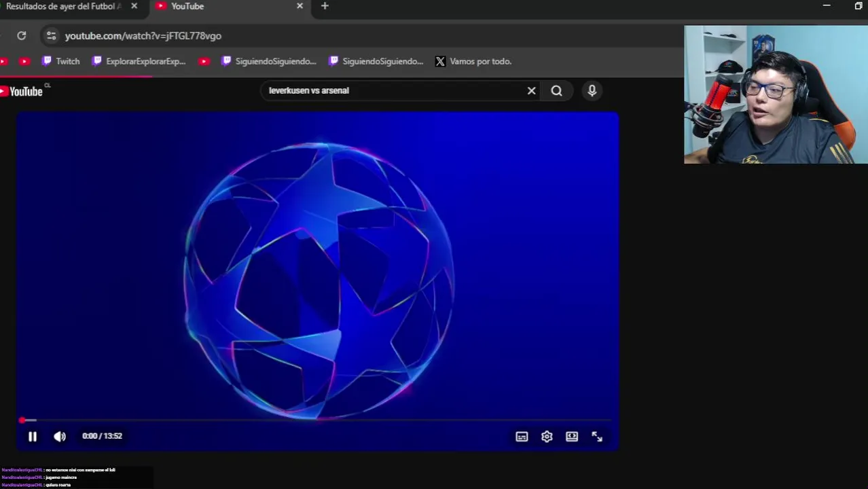The height and width of the screenshot is (489, 868).
Task: Pause the YouTube video
Action: (32, 437)
